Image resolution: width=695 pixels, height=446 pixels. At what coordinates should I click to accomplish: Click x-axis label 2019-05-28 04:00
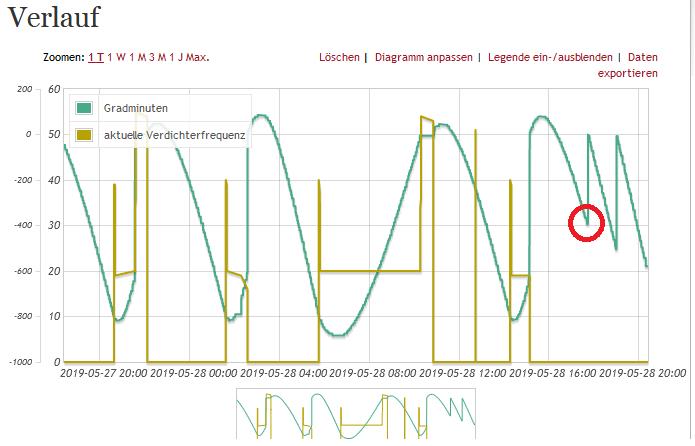coord(284,373)
